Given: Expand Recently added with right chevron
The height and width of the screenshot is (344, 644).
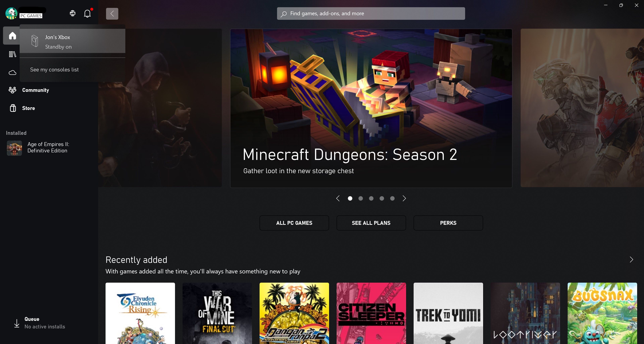Looking at the screenshot, I should tap(631, 260).
